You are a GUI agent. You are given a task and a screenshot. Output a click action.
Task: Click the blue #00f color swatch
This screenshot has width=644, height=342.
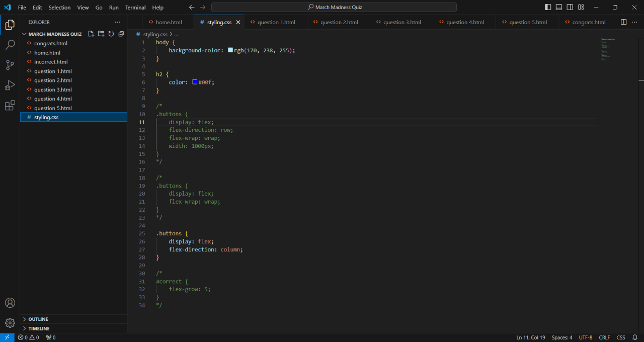(x=195, y=82)
